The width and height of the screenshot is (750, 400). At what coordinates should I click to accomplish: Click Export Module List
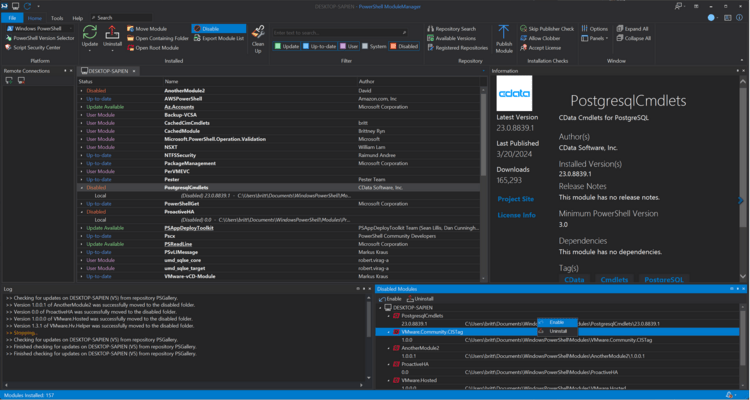219,38
